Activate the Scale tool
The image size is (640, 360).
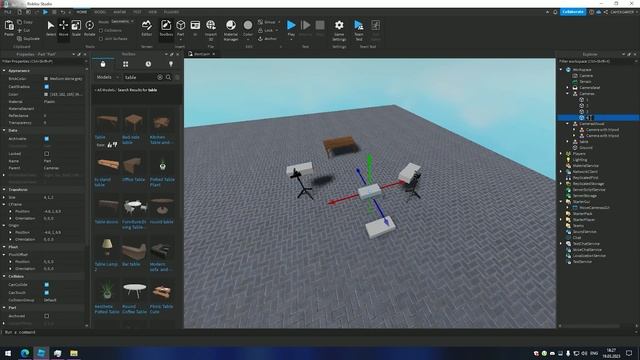[x=76, y=28]
